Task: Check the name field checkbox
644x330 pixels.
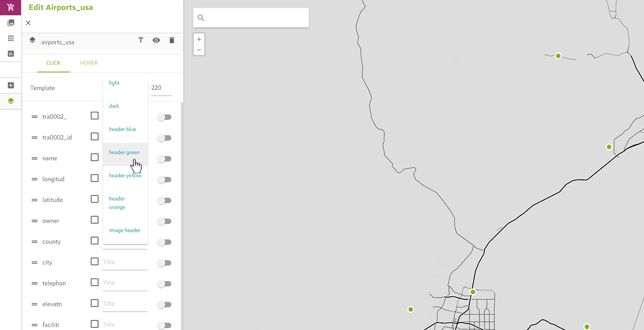Action: pyautogui.click(x=95, y=157)
